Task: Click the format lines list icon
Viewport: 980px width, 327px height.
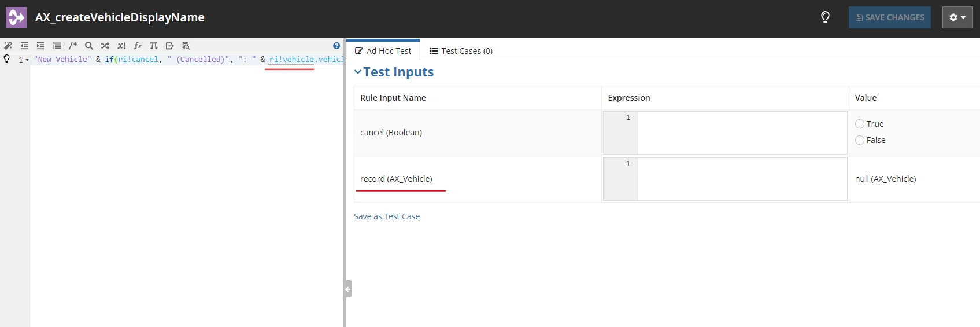Action: [57, 46]
